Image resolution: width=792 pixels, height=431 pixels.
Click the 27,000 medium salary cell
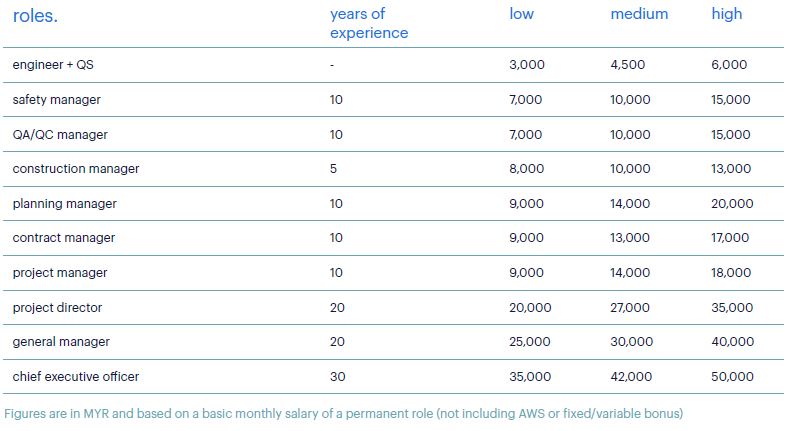[x=631, y=307]
